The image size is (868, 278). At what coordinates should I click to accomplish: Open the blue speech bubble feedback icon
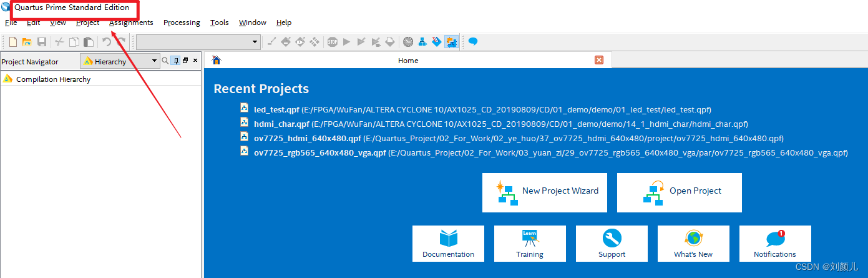tap(473, 42)
